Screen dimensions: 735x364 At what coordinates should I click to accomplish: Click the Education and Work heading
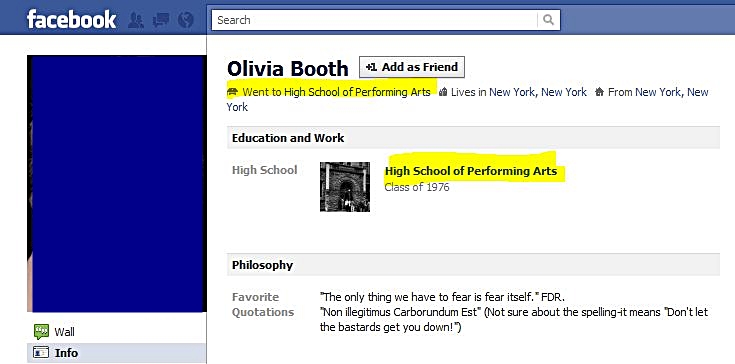point(288,138)
